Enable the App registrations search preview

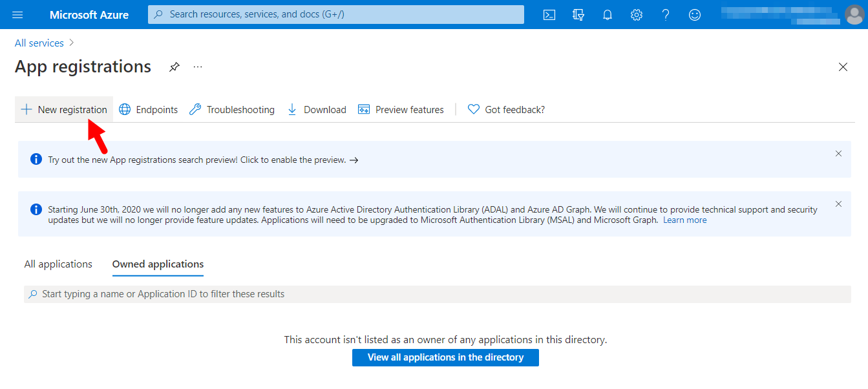[203, 160]
